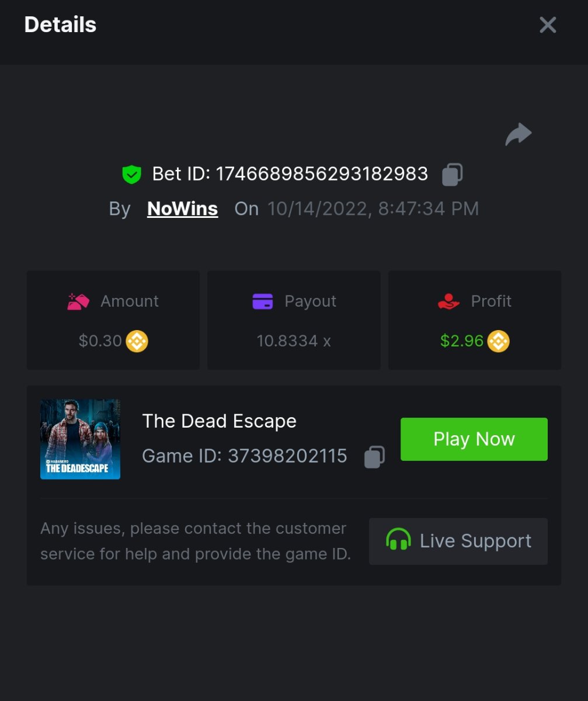588x701 pixels.
Task: Copy the Bet ID with copy icon
Action: (x=453, y=175)
